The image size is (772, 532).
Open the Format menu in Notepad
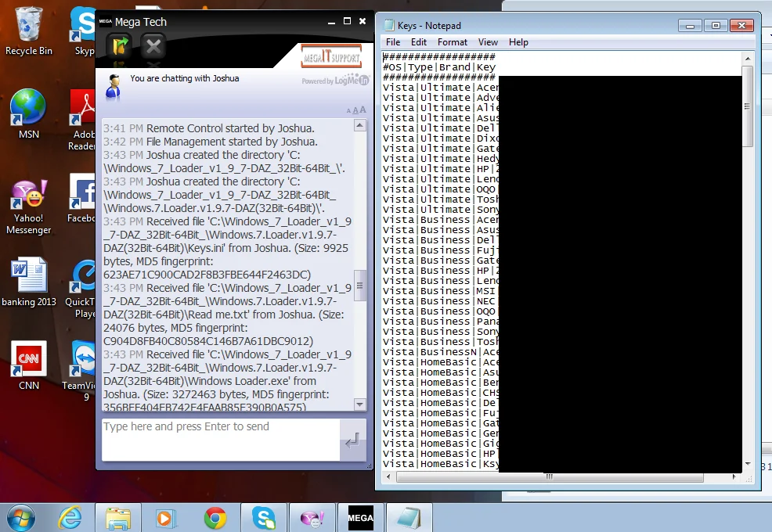[452, 41]
